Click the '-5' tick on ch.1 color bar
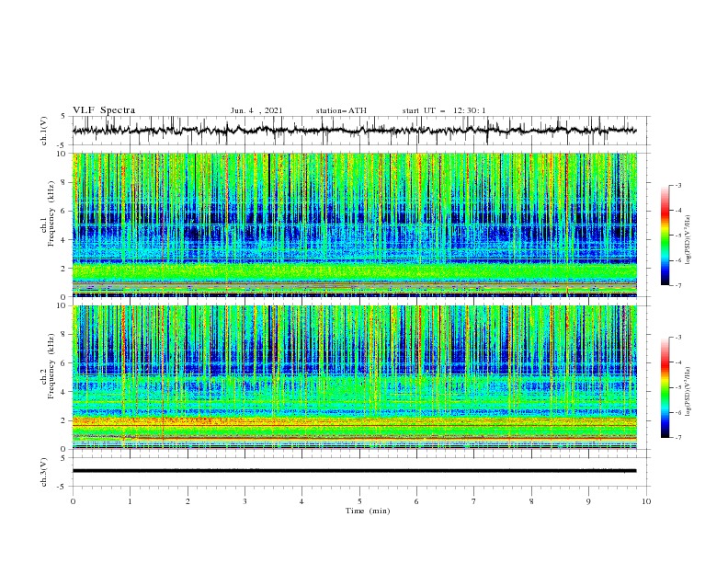The width and height of the screenshot is (728, 563). pyautogui.click(x=678, y=236)
